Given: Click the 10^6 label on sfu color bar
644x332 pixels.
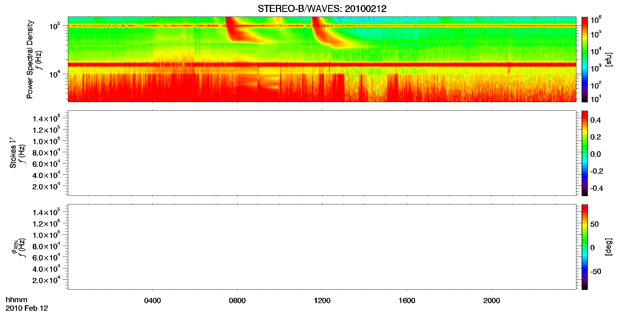Looking at the screenshot, I should point(596,20).
